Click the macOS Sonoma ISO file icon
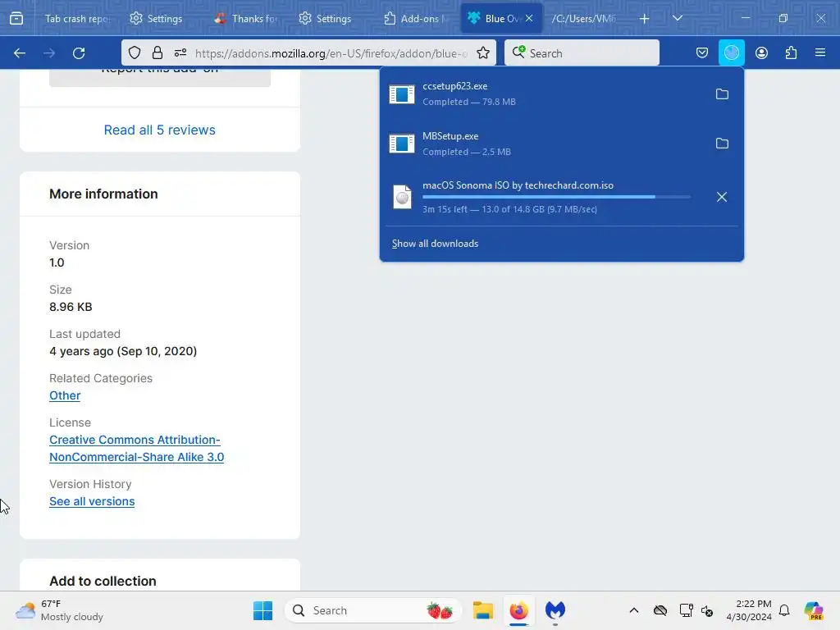Viewport: 840px width, 630px height. click(402, 197)
